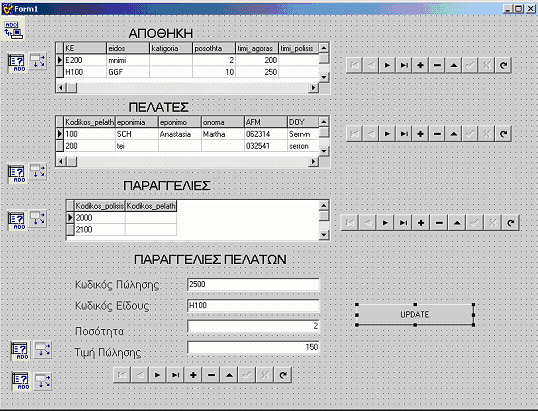Click Refresh in the ΑΠΟΘΗΚΗ navigator

click(x=503, y=65)
